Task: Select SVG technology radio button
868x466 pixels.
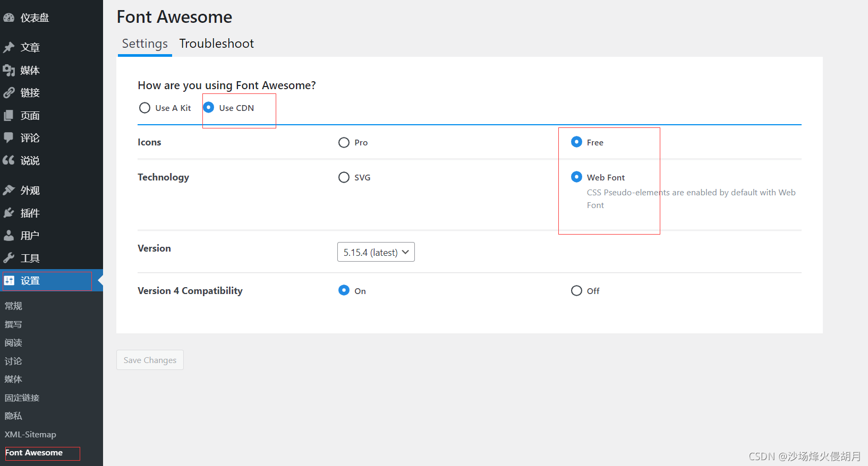Action: click(x=344, y=177)
